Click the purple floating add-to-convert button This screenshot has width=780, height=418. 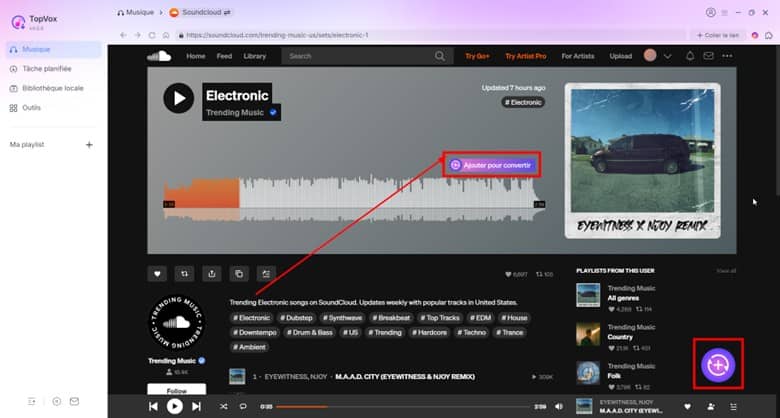tap(718, 365)
